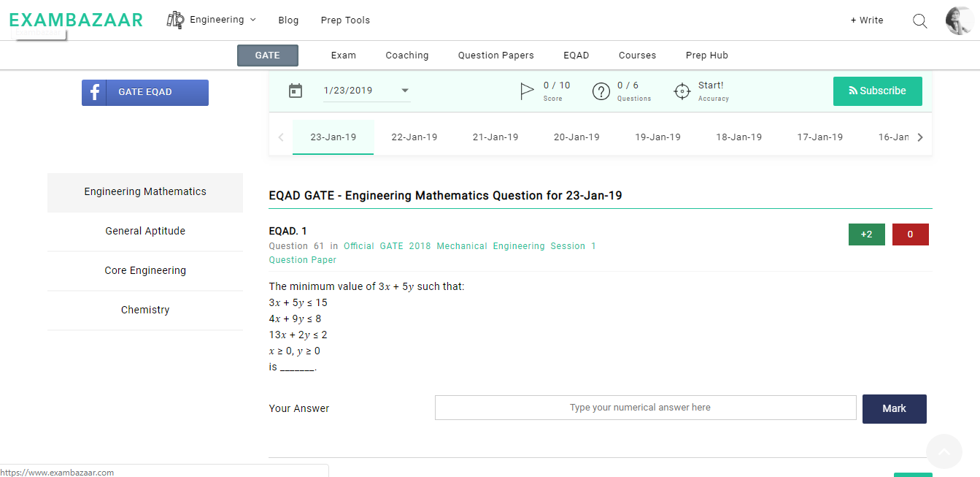This screenshot has height=477, width=980.
Task: Click the Facebook GATE EQAD button
Action: coord(145,93)
